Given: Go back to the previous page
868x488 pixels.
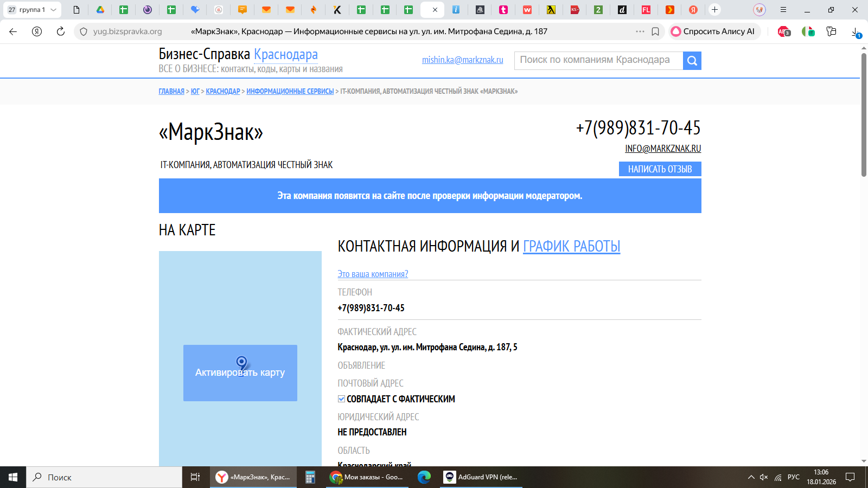Looking at the screenshot, I should click(13, 31).
